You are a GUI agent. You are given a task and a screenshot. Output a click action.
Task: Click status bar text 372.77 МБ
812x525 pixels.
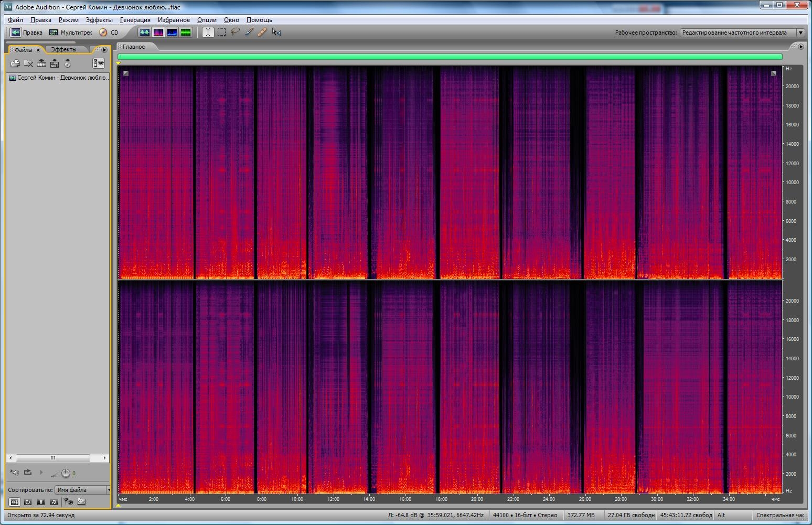pyautogui.click(x=581, y=515)
